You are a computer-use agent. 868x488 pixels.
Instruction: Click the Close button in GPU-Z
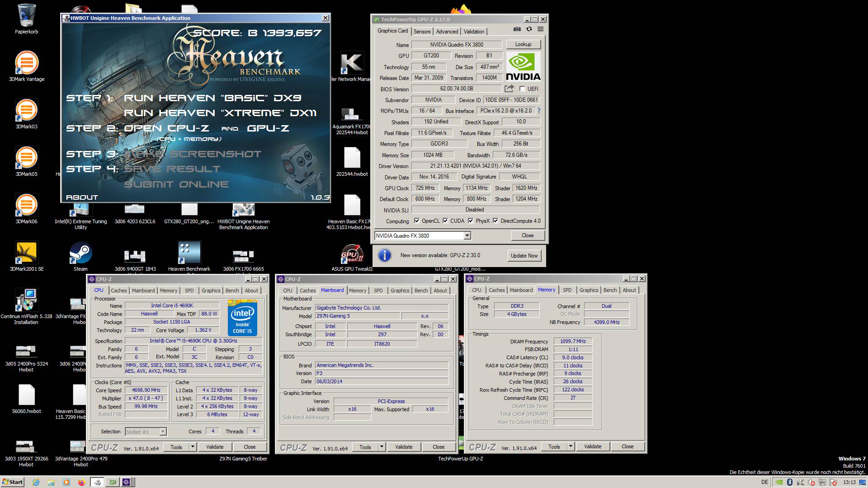point(528,235)
